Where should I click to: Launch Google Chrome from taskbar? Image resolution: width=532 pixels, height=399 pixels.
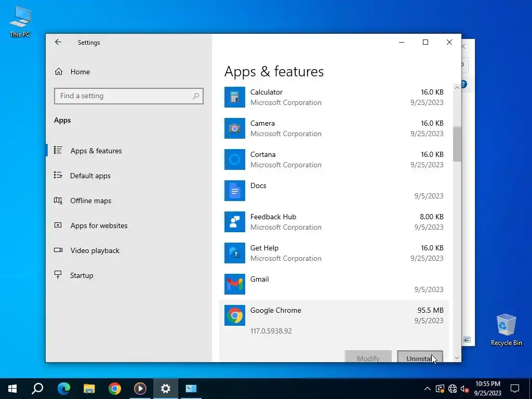coord(115,389)
